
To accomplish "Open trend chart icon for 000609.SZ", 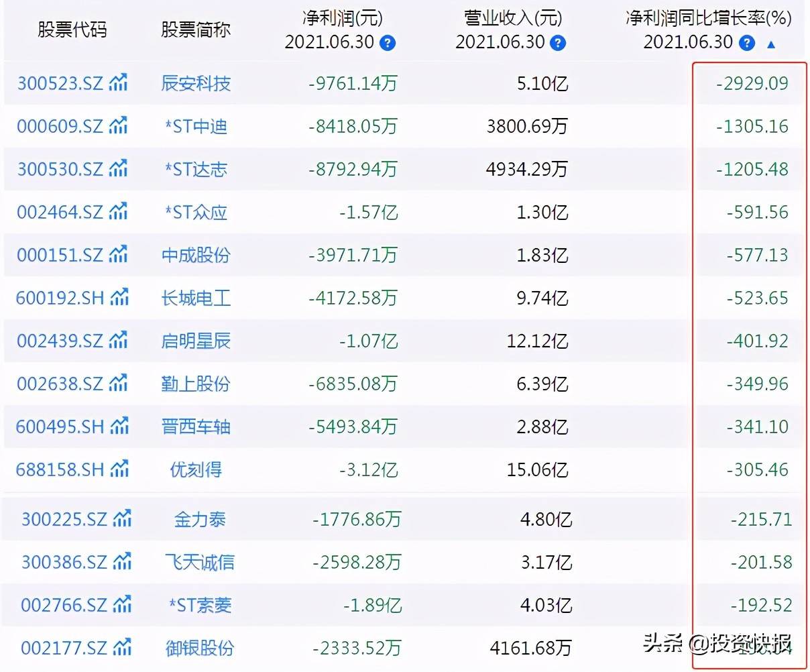I will (x=119, y=126).
